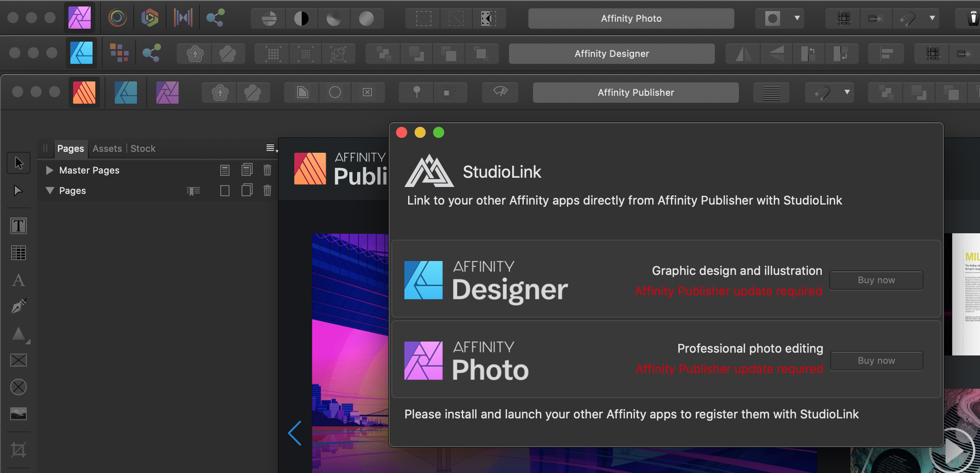Click Flip Horizontal icon in Designer toolbar

743,54
